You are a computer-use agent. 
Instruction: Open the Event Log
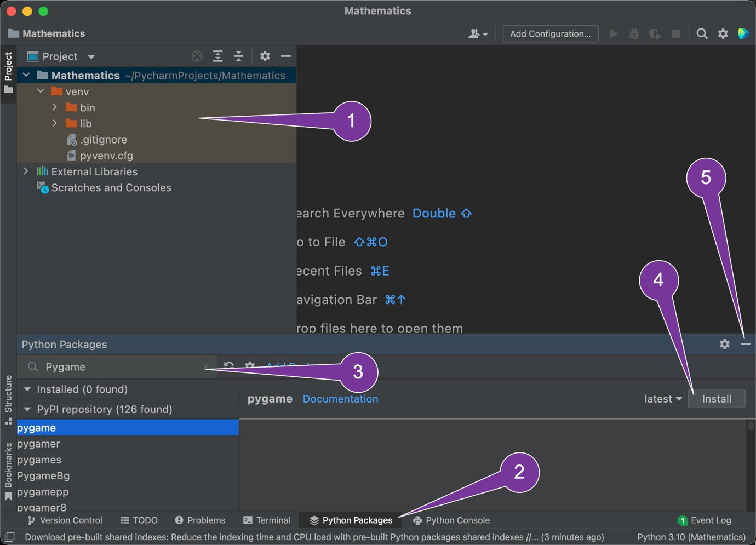705,520
